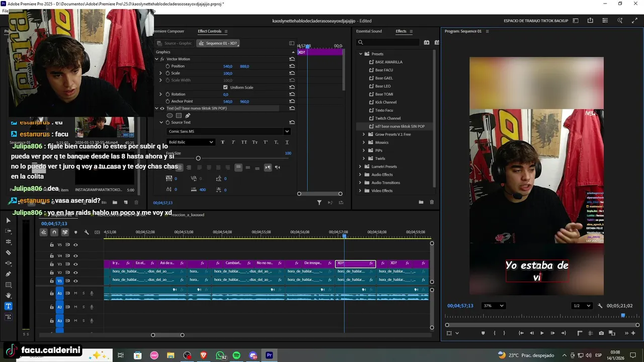Viewport: 644px width, 362px height.
Task: Open ESPACIO DE TRABAJO TIKTOK BACKUP workspace
Action: [536, 21]
